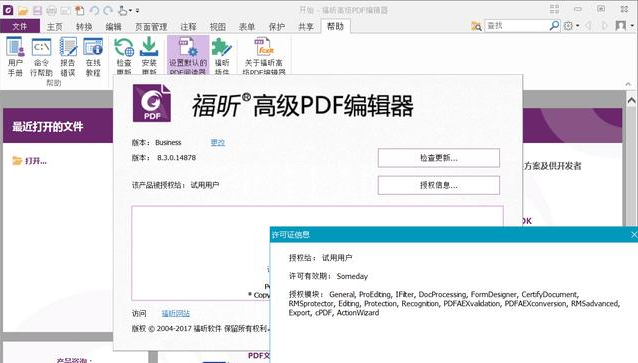Select the 帮助 tab

click(x=335, y=26)
